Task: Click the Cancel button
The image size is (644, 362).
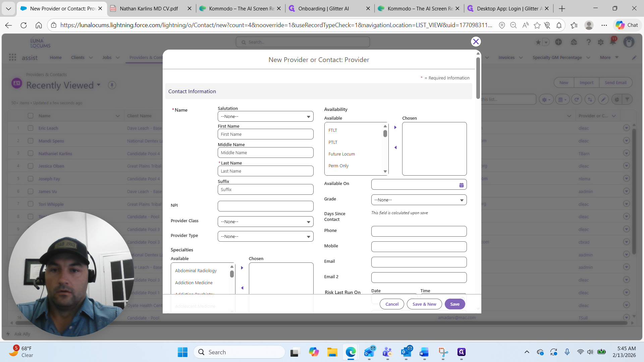Action: pyautogui.click(x=392, y=304)
